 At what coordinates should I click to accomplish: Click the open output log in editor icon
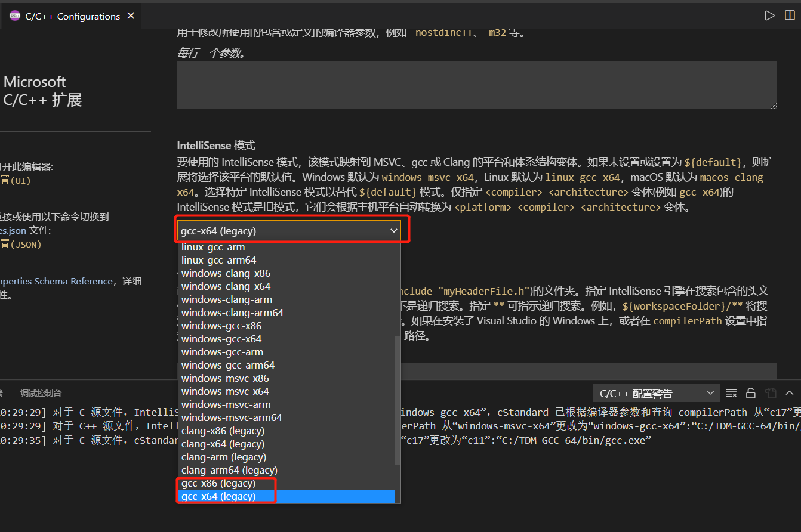pyautogui.click(x=771, y=393)
